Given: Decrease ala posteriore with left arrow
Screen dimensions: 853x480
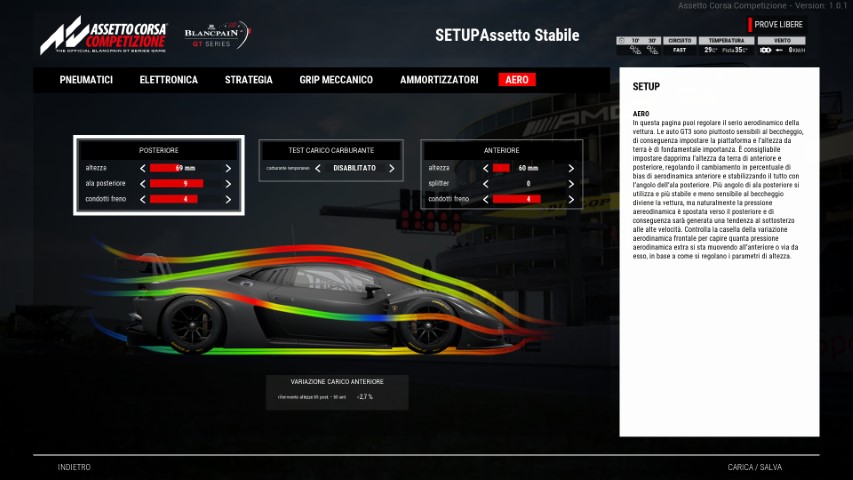Looking at the screenshot, I should tap(143, 184).
